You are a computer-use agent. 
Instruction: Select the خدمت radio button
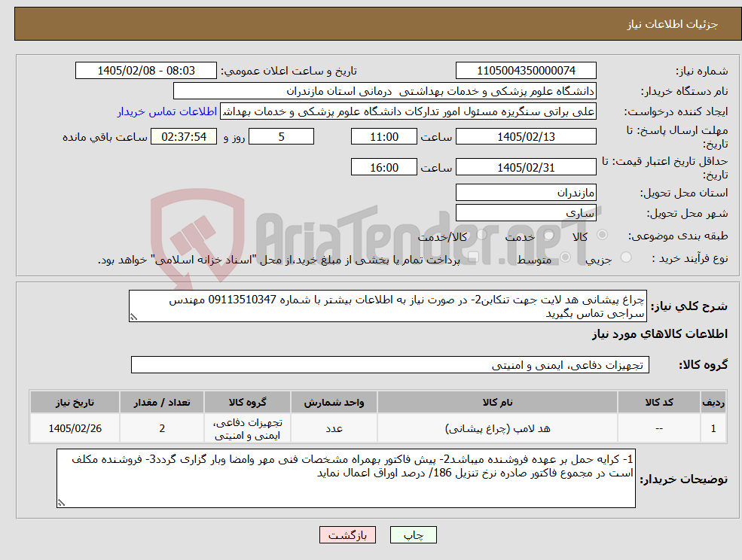point(549,235)
